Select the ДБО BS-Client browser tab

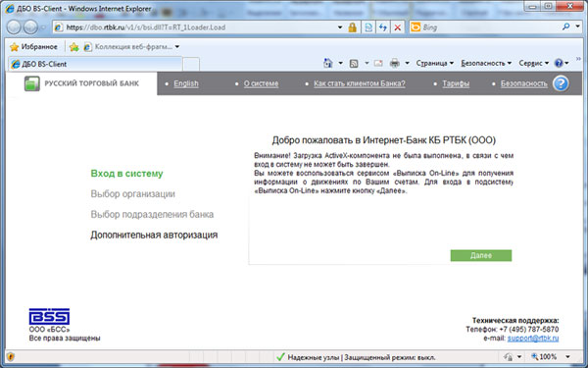[x=95, y=64]
